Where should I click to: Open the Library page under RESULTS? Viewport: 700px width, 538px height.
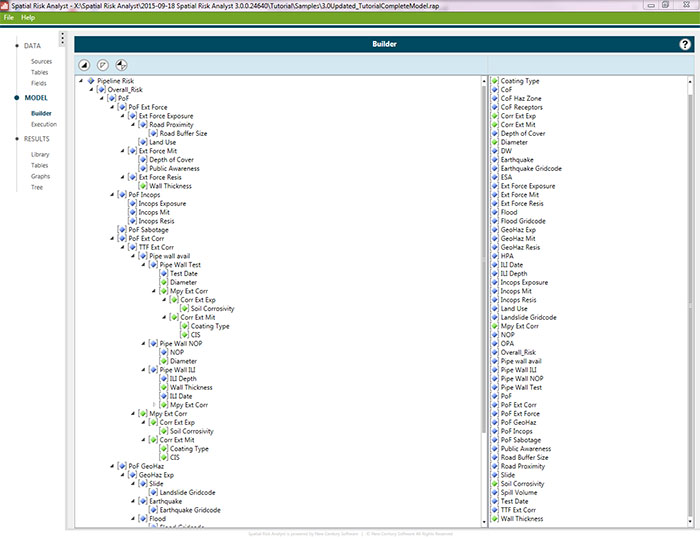pyautogui.click(x=40, y=154)
